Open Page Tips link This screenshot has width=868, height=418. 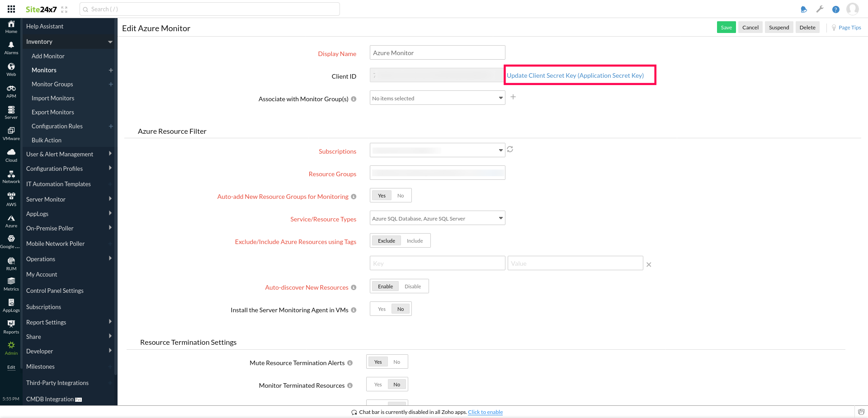[x=846, y=28]
